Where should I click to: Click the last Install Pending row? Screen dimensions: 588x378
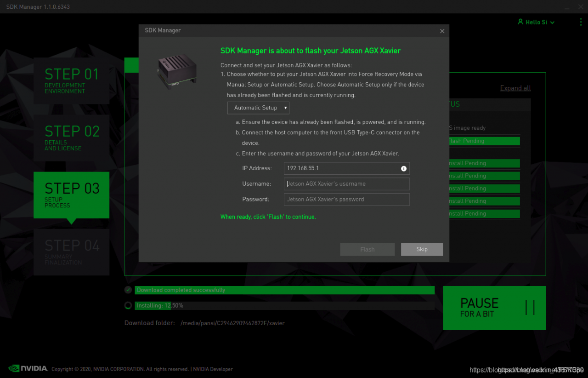pyautogui.click(x=484, y=213)
